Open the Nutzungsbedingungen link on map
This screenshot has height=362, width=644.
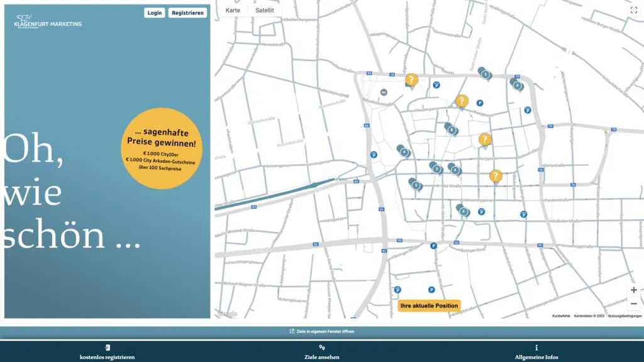pos(625,315)
